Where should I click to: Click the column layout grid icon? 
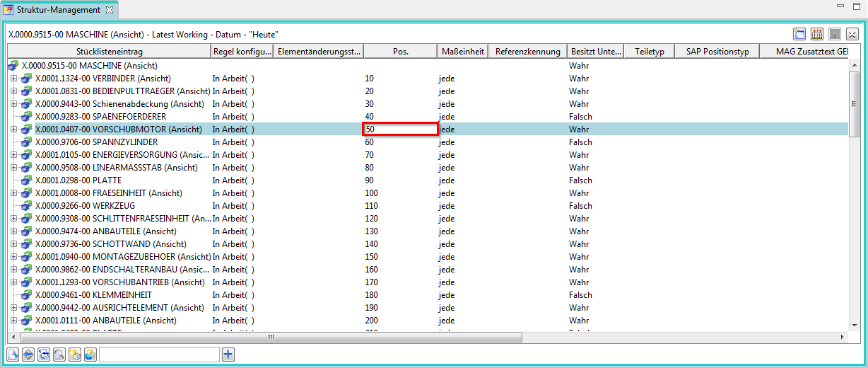(817, 34)
